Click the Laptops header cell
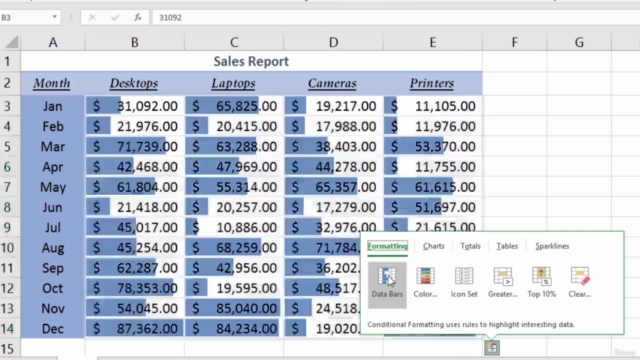640x360 pixels. coord(233,83)
